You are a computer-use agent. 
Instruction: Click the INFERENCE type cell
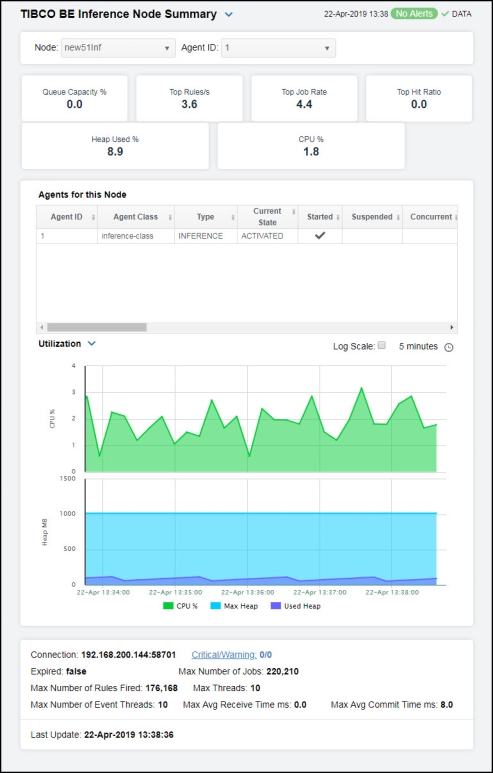click(206, 236)
